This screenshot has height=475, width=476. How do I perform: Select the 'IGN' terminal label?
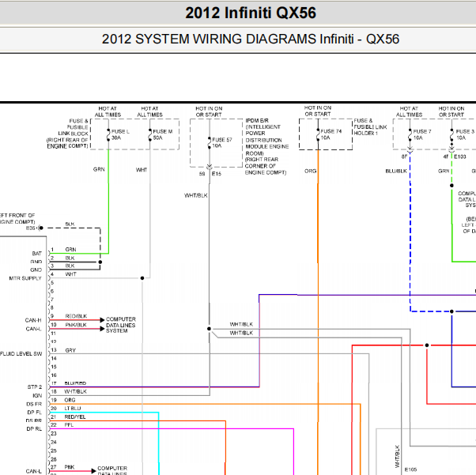pyautogui.click(x=37, y=396)
